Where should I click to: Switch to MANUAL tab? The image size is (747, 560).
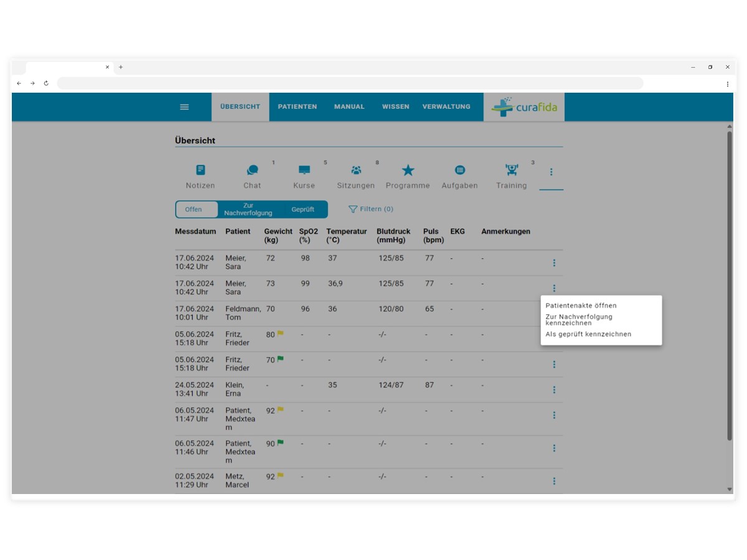(349, 107)
